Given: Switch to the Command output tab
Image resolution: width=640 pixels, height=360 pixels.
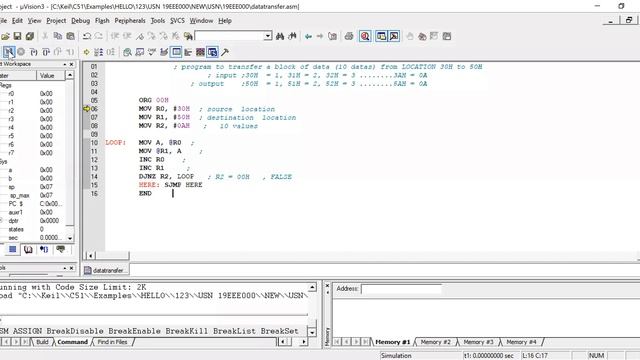Looking at the screenshot, I should pyautogui.click(x=72, y=342).
